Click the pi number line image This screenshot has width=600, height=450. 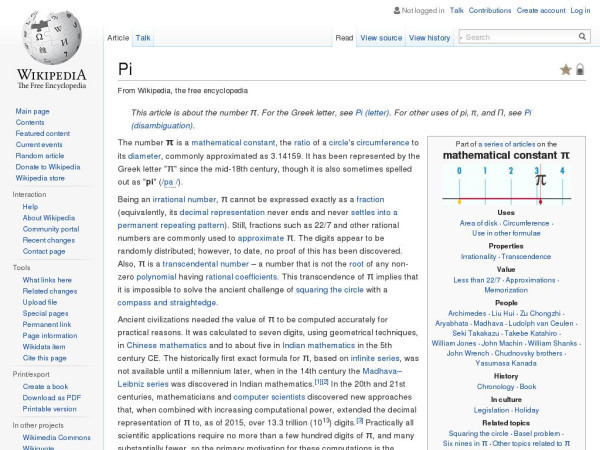tap(506, 186)
